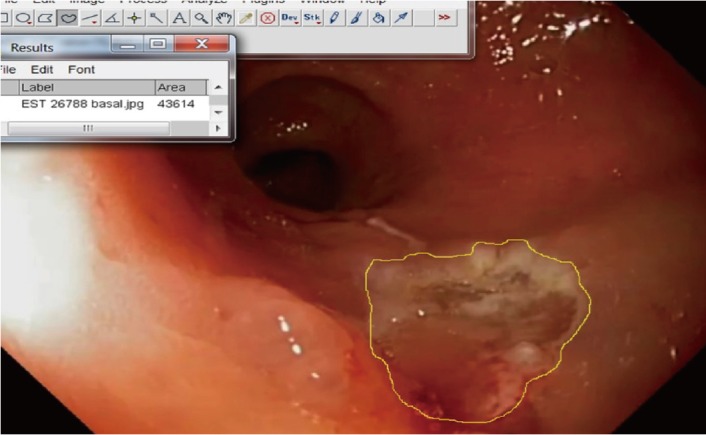This screenshot has height=435, width=706.
Task: Click the area value 43614
Action: (176, 104)
